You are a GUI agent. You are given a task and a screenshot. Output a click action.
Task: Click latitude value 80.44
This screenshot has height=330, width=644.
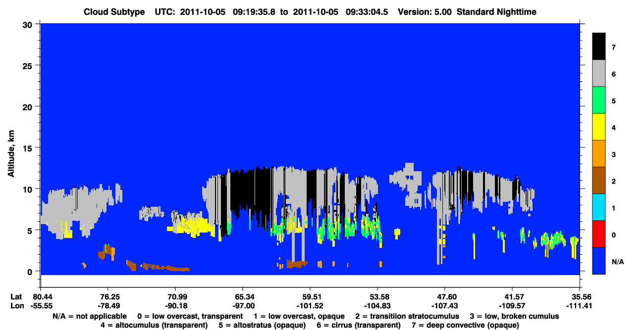[40, 297]
